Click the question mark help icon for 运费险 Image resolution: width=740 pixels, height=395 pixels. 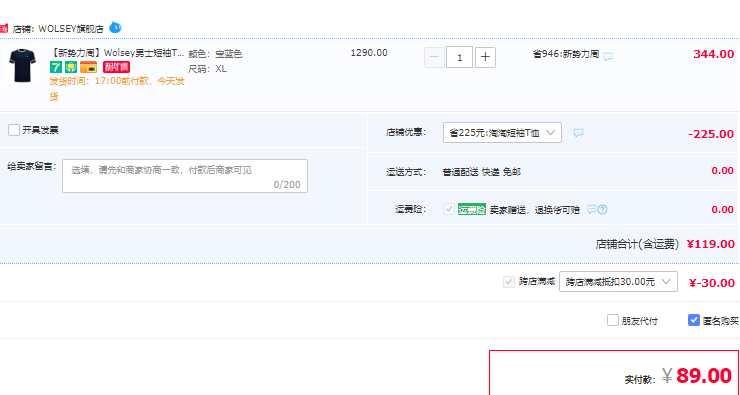coord(603,210)
